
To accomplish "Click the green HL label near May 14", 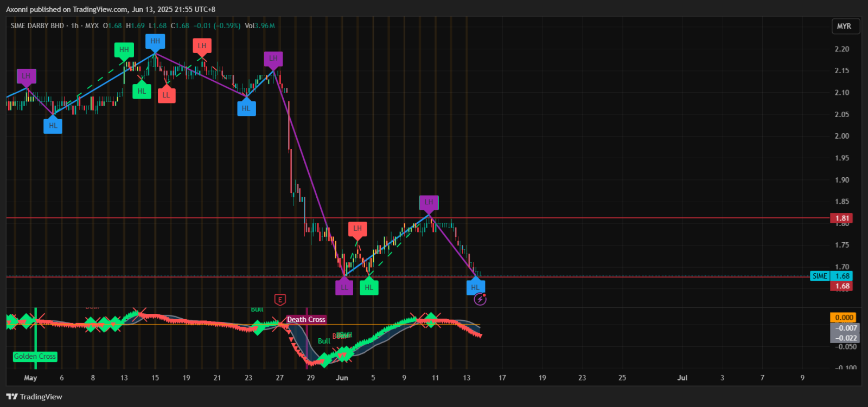I will click(142, 91).
